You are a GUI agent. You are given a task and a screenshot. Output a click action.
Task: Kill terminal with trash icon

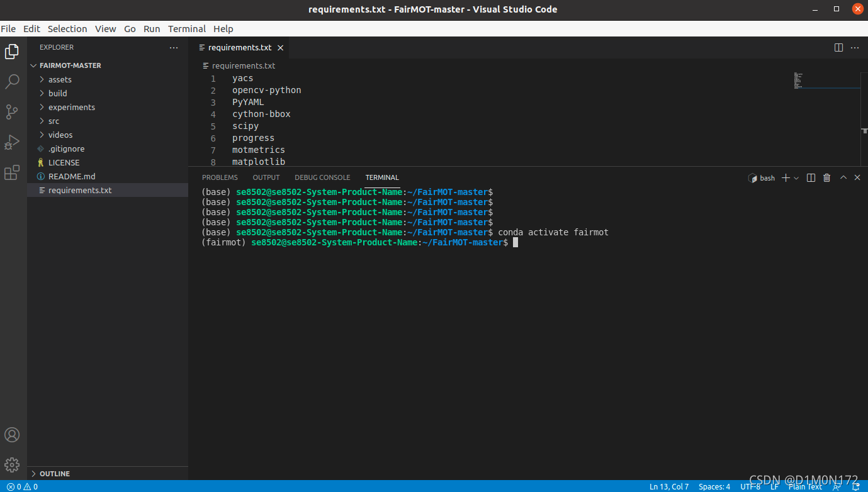[x=827, y=178]
